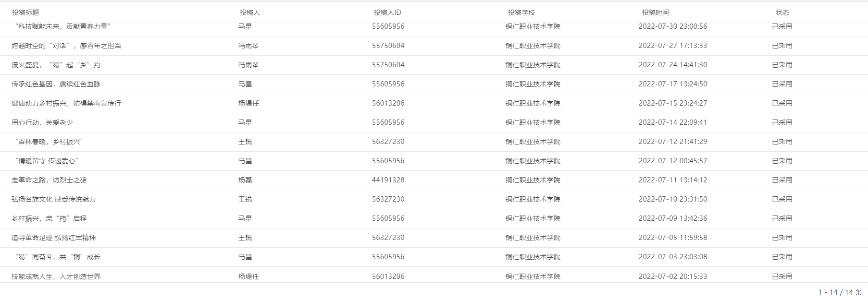The image size is (868, 300).
Task: Select timestamp 2022-07-12 00:45:57
Action: click(x=673, y=161)
